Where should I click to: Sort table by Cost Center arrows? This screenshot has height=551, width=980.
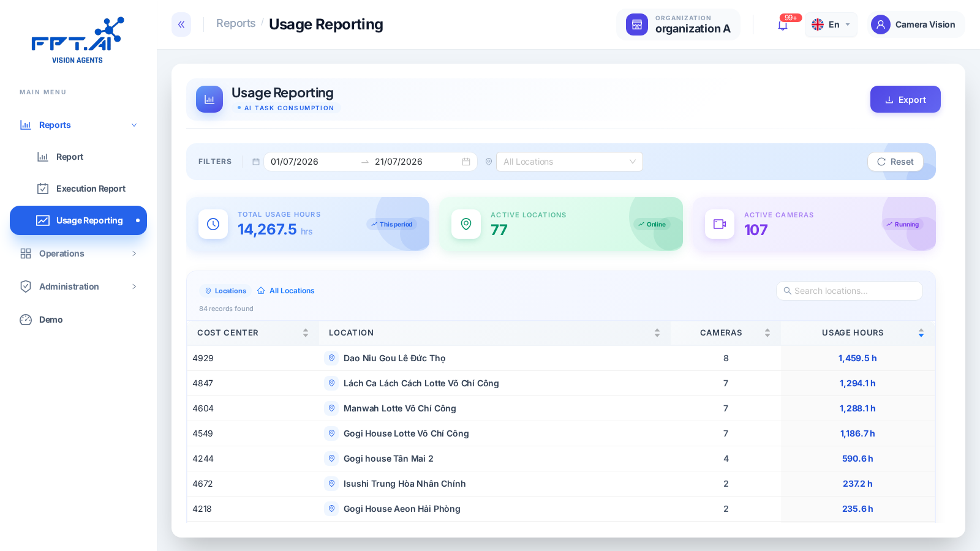click(x=306, y=333)
